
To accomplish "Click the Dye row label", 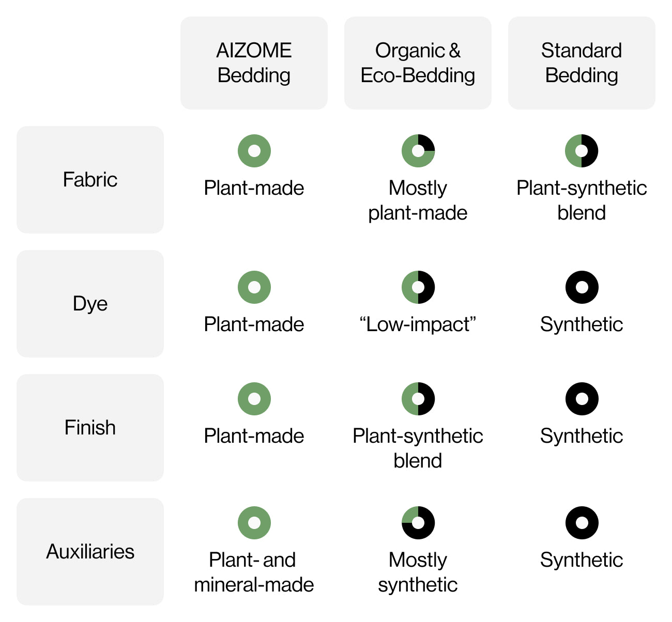I will 90,304.
